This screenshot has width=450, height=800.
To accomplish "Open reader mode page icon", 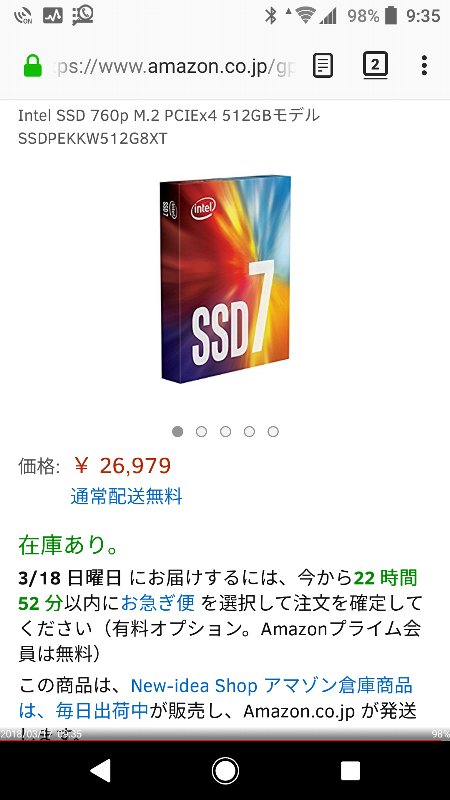I will click(x=323, y=65).
